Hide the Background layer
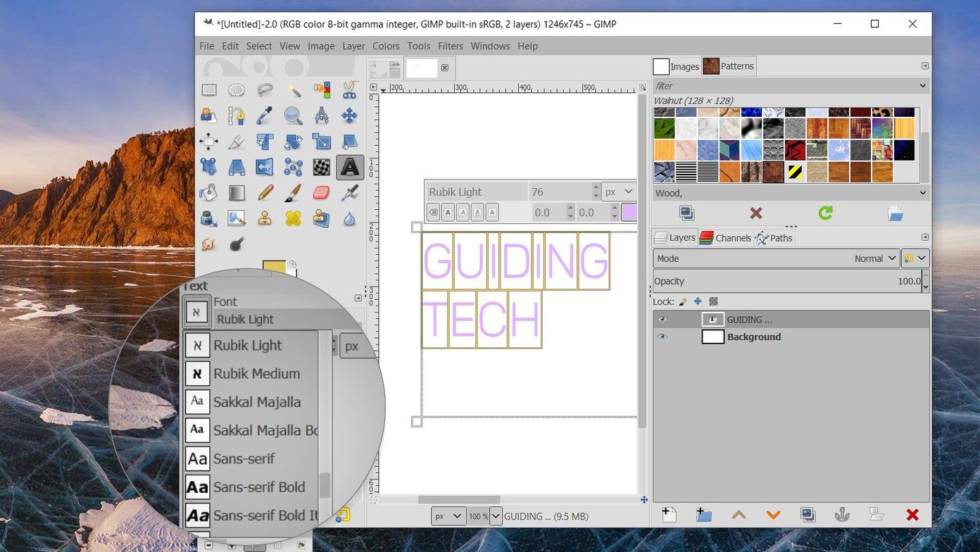 [662, 337]
